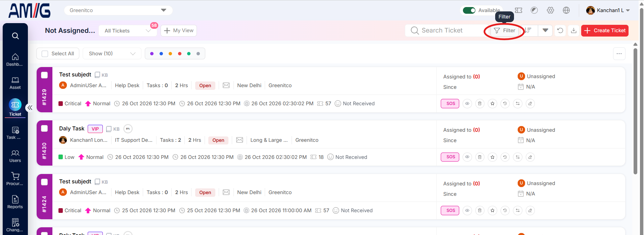The height and width of the screenshot is (235, 644).
Task: Click the star favorite icon on ticket #1424
Action: click(x=492, y=211)
